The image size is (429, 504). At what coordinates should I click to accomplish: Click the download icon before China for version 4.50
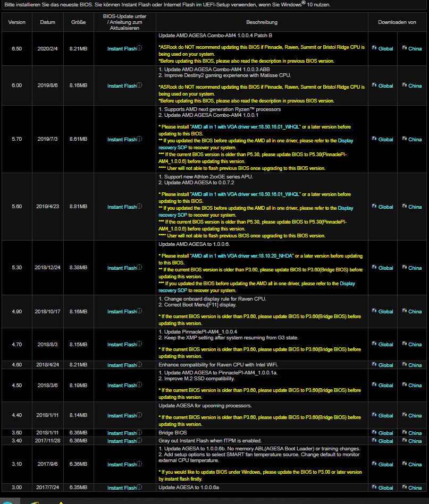pyautogui.click(x=404, y=385)
